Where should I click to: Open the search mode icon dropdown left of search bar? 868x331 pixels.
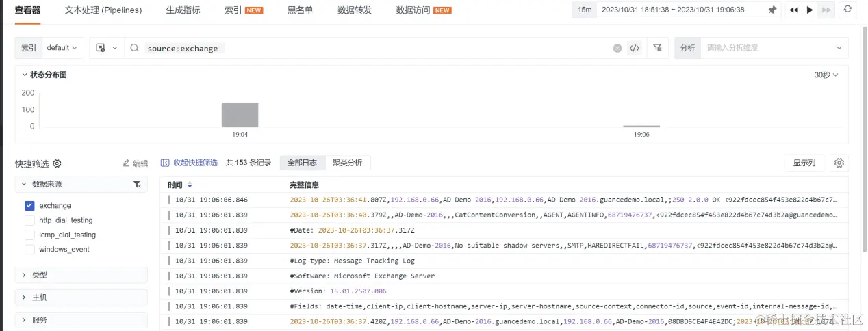click(x=107, y=48)
